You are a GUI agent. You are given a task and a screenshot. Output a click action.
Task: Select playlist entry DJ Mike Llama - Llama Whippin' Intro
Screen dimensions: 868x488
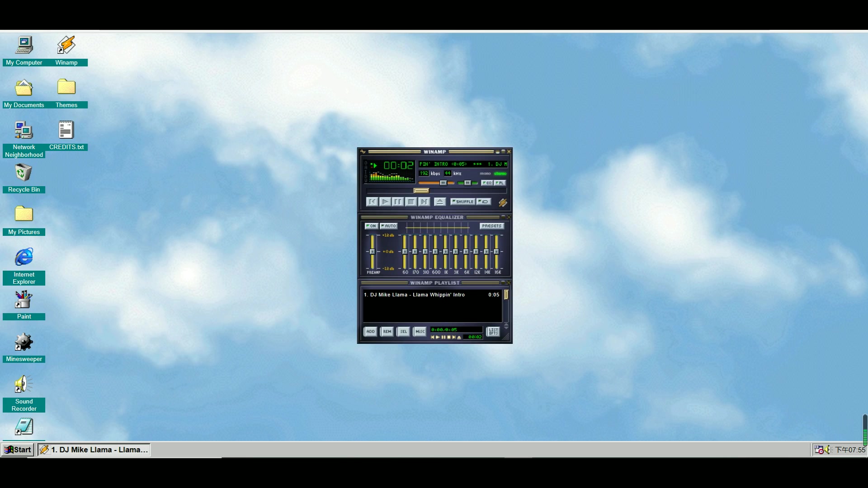coord(432,295)
